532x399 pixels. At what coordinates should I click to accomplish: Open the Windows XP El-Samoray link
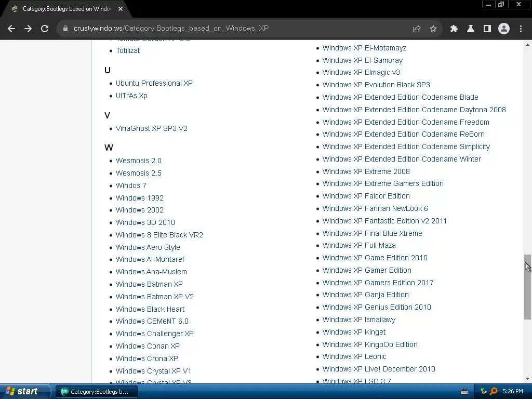[362, 60]
